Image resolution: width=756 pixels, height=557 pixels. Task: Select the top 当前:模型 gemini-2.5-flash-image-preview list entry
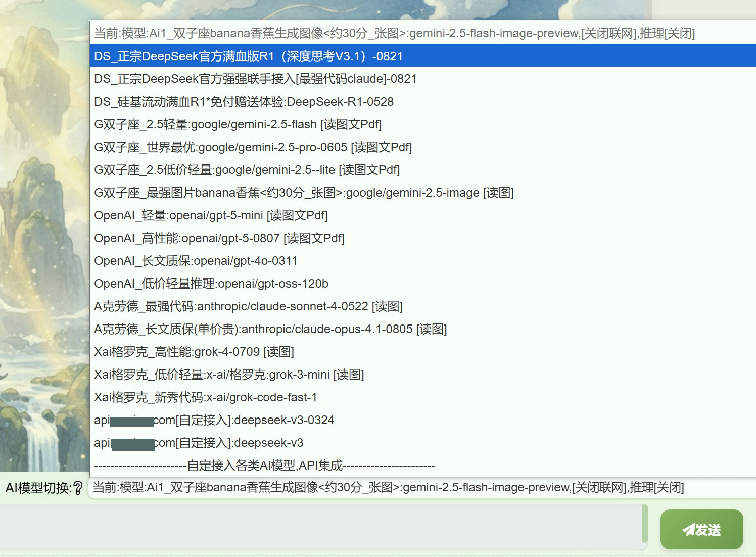tap(423, 33)
